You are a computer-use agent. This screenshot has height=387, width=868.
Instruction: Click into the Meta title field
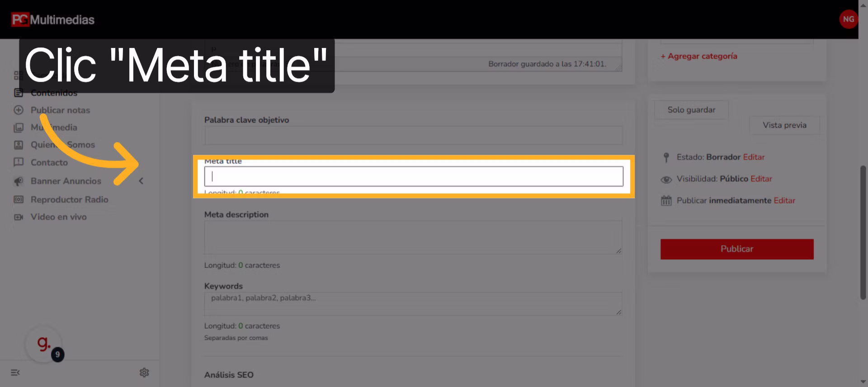[x=413, y=176]
